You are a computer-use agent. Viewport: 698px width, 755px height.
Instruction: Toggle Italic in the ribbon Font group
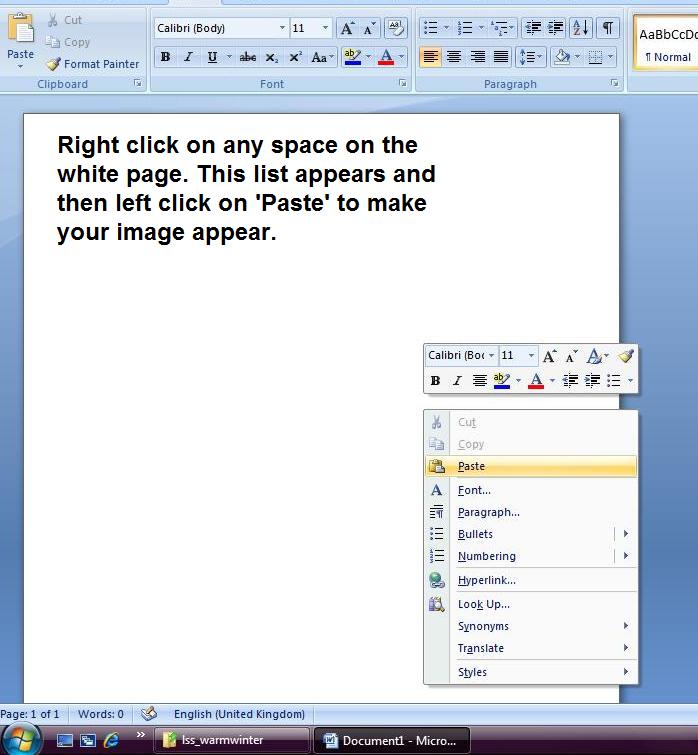pyautogui.click(x=188, y=57)
